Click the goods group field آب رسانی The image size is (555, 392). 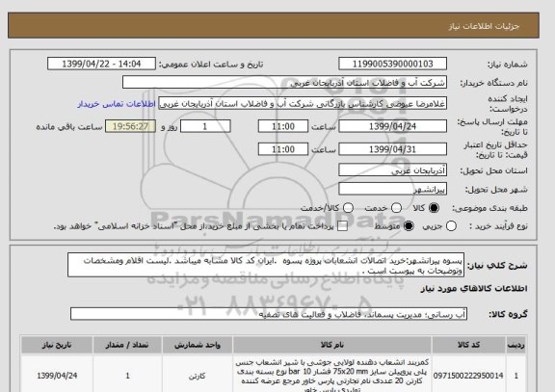pos(269,314)
